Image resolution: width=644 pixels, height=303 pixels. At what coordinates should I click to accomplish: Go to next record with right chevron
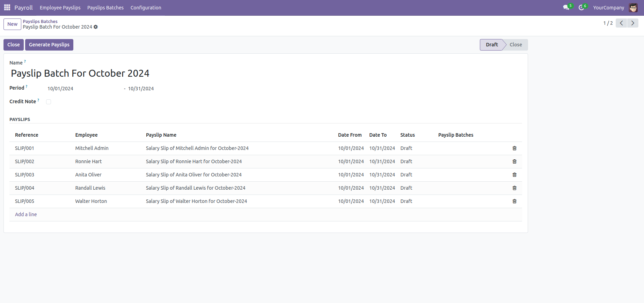(632, 23)
